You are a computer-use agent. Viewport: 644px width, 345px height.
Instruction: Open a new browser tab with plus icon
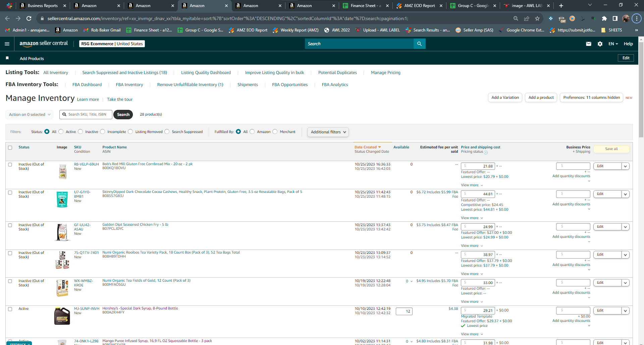point(561,6)
